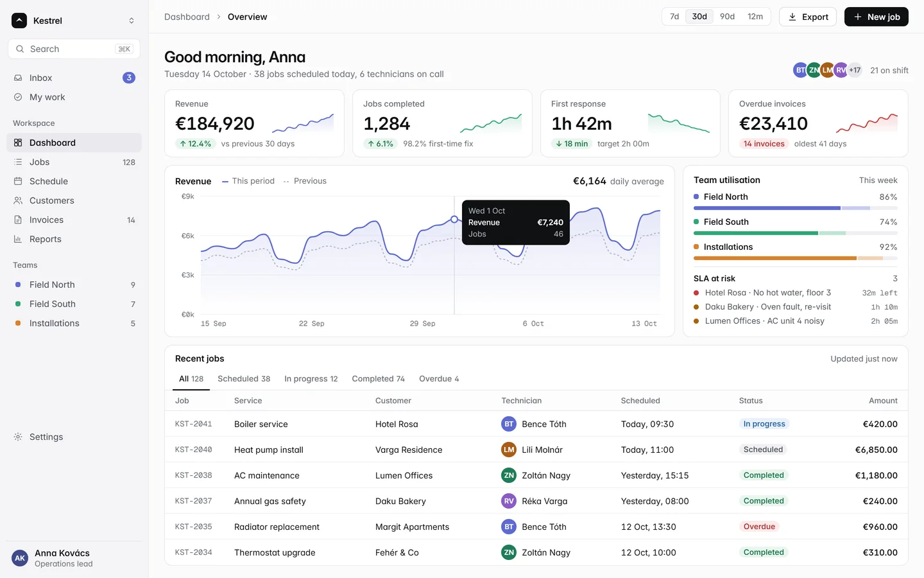Open the Kestrel workspace switcher chevron

click(132, 21)
